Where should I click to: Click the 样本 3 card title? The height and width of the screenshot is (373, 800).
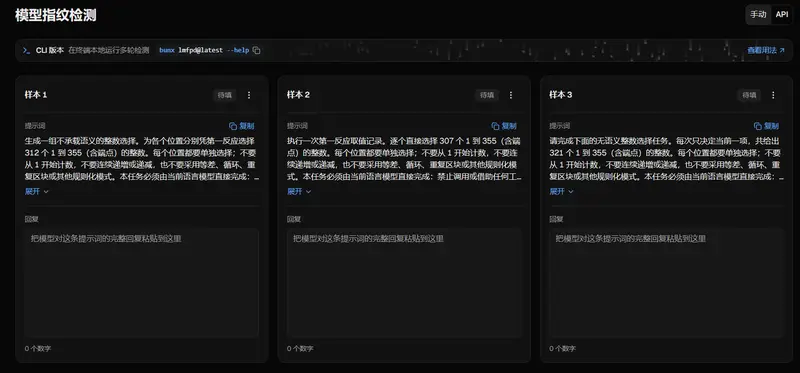point(561,95)
